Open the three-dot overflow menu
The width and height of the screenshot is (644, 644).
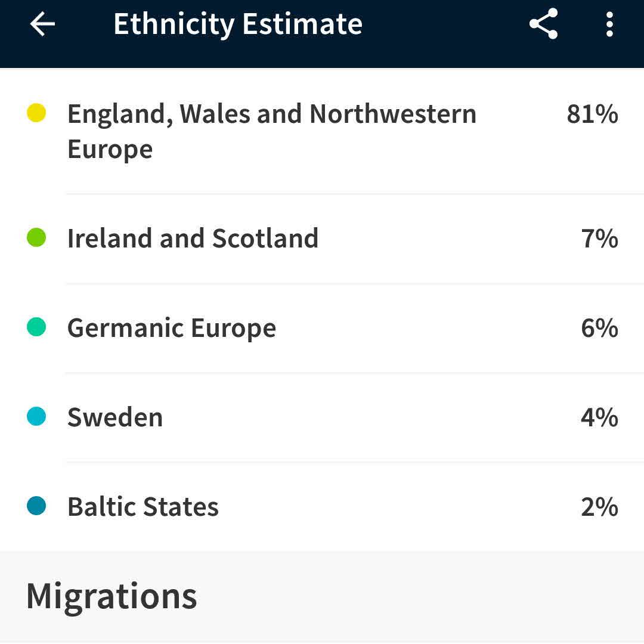[x=609, y=24]
